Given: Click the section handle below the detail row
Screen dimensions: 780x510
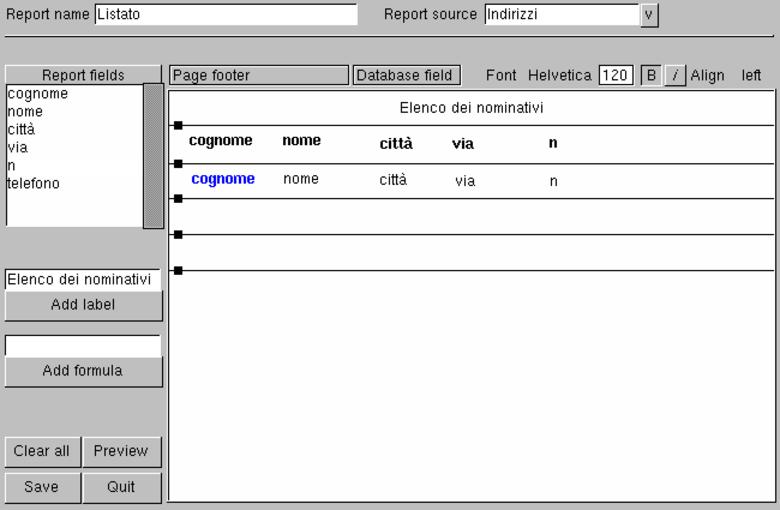Looking at the screenshot, I should (178, 199).
